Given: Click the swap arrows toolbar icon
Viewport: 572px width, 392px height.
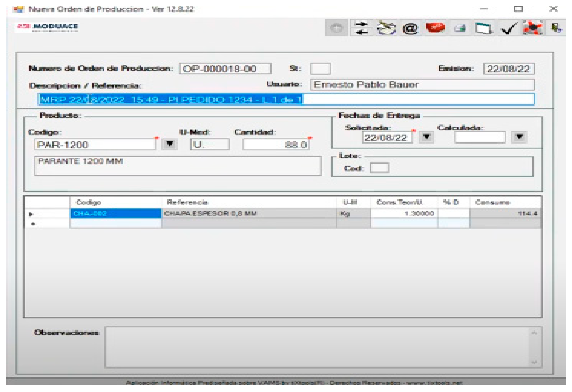Looking at the screenshot, I should pos(362,28).
